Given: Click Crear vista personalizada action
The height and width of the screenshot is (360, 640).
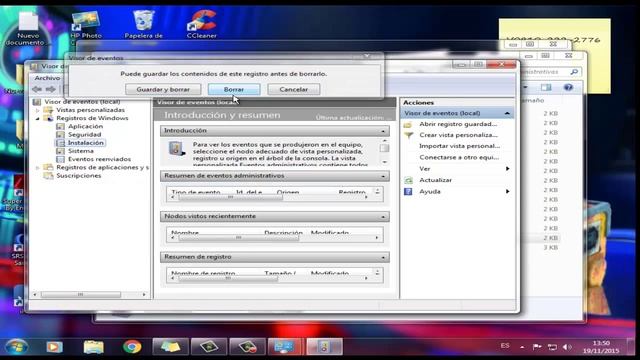Looking at the screenshot, I should (458, 135).
